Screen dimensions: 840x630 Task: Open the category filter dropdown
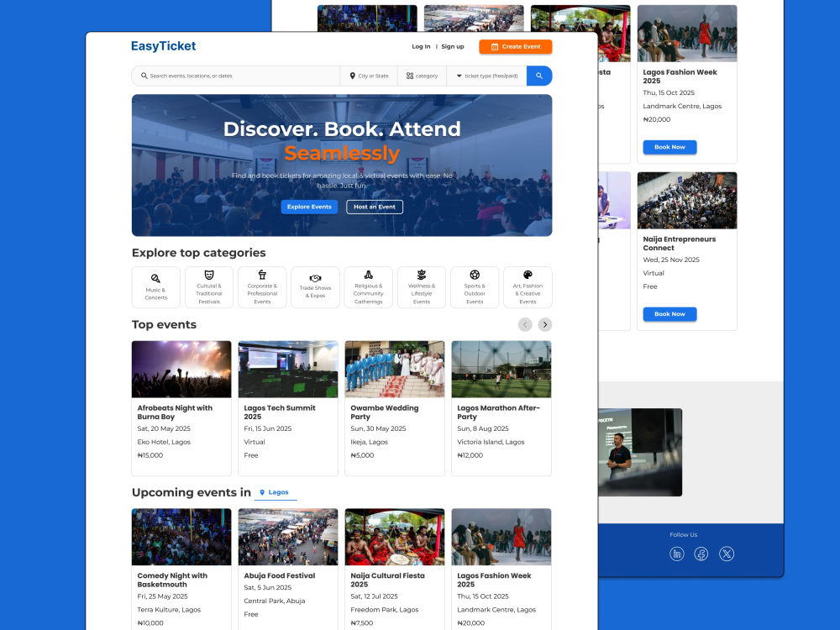pos(423,76)
